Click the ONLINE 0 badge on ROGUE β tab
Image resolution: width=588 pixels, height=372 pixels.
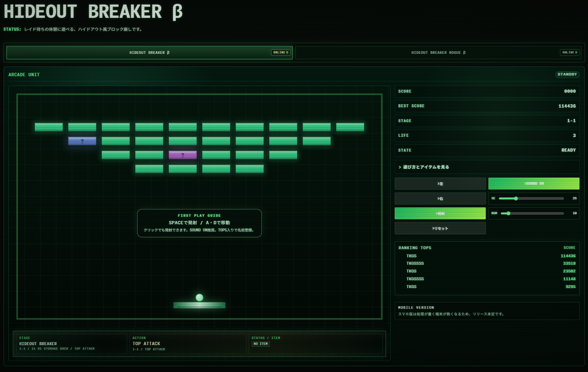(570, 52)
